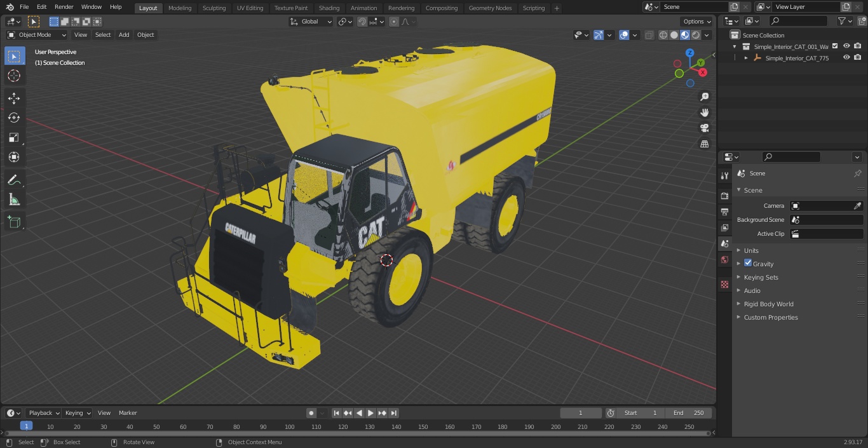Click the add View Layer copy icon
868x448 pixels.
[846, 7]
